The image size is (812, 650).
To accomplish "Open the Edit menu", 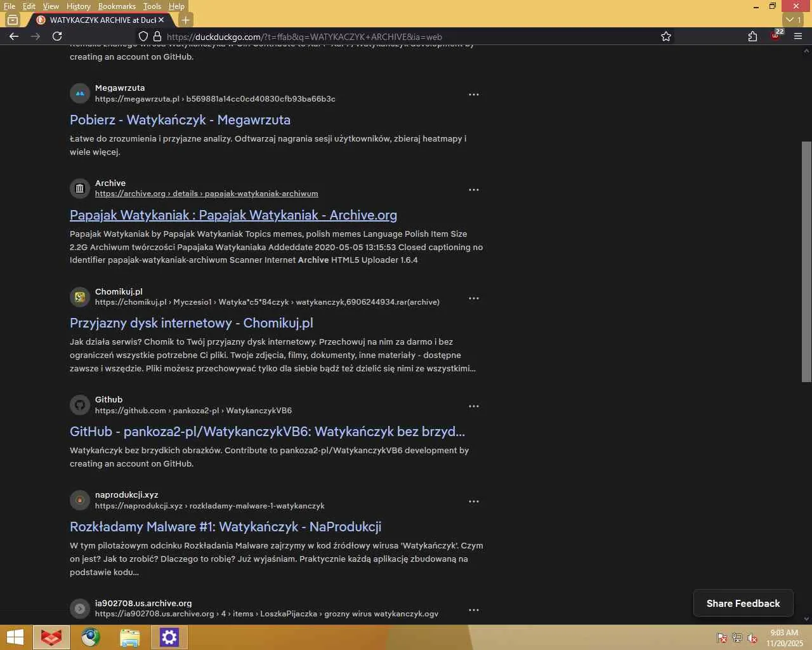I will pyautogui.click(x=29, y=6).
